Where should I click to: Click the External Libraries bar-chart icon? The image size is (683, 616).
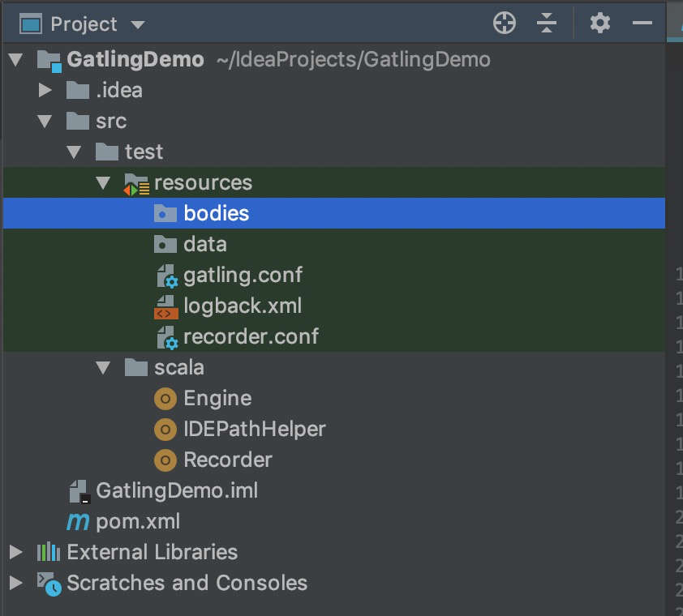tap(49, 552)
